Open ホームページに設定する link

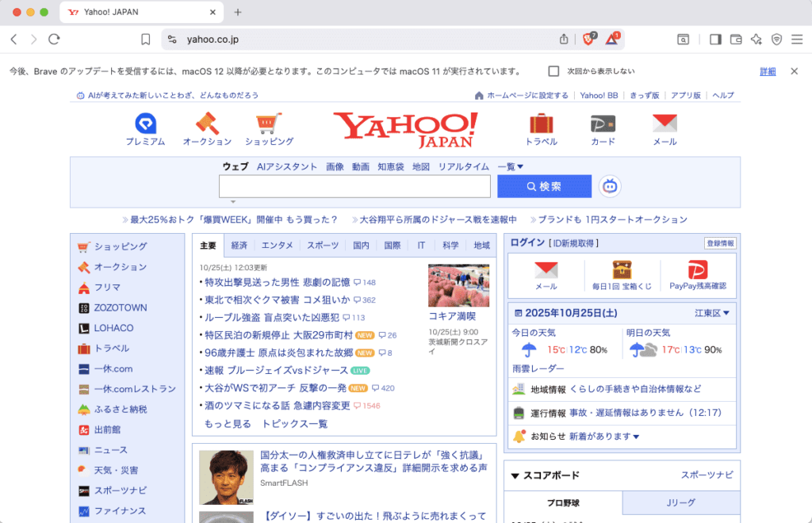pyautogui.click(x=527, y=95)
